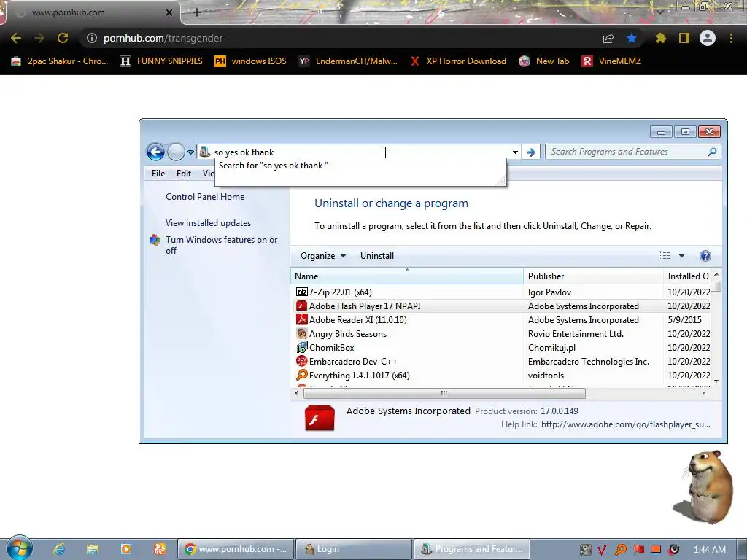Click the red Adobe Flash Player icon in details pane
747x560 pixels.
[320, 418]
